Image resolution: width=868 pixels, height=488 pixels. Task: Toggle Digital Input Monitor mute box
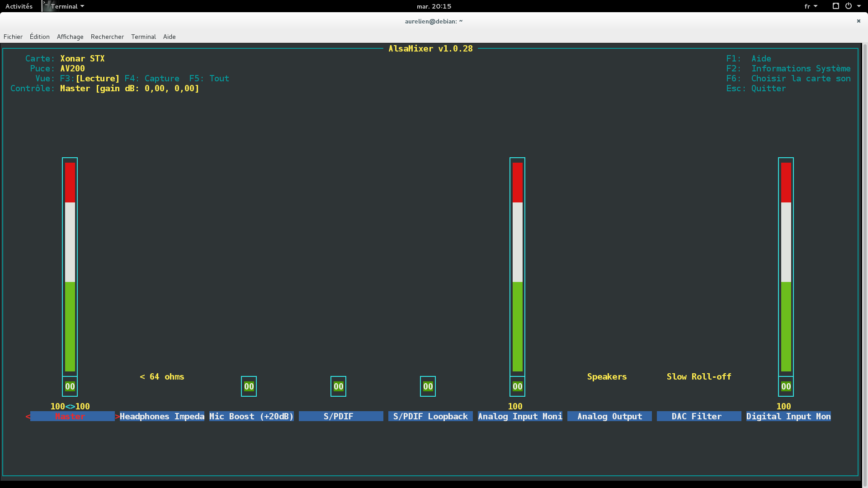pos(786,386)
